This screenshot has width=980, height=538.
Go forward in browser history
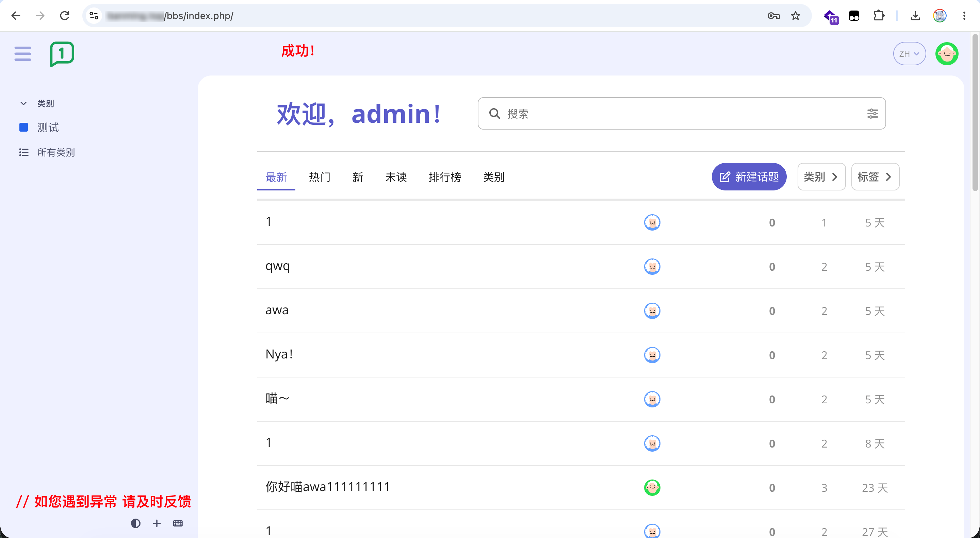click(40, 16)
